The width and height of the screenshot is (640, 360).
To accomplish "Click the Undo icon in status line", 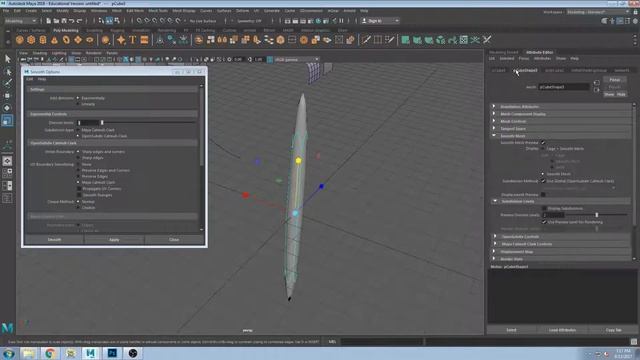I will click(x=72, y=21).
